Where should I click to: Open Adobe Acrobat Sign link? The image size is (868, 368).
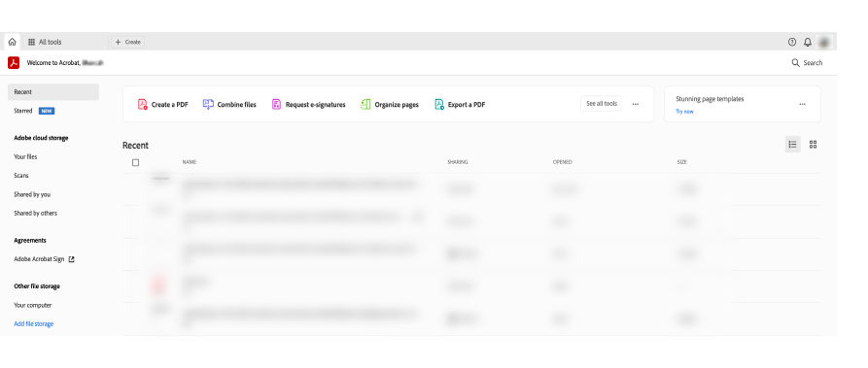pyautogui.click(x=39, y=259)
